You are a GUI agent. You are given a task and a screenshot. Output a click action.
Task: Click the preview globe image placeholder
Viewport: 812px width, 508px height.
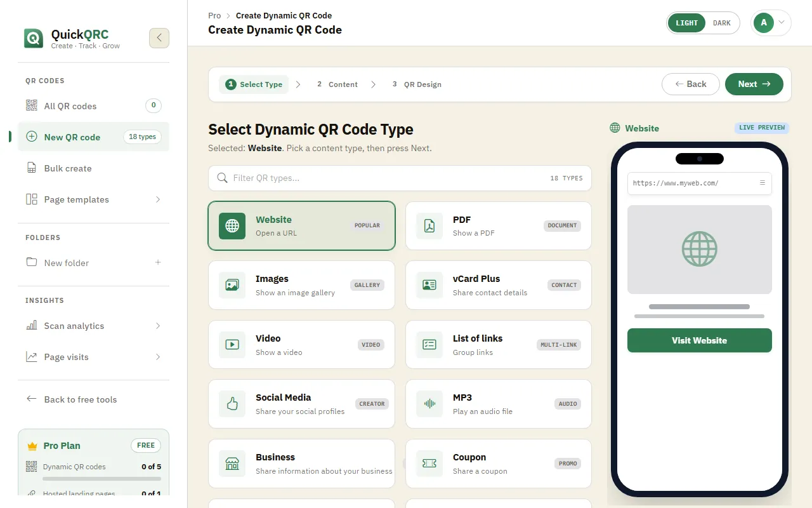click(x=700, y=249)
